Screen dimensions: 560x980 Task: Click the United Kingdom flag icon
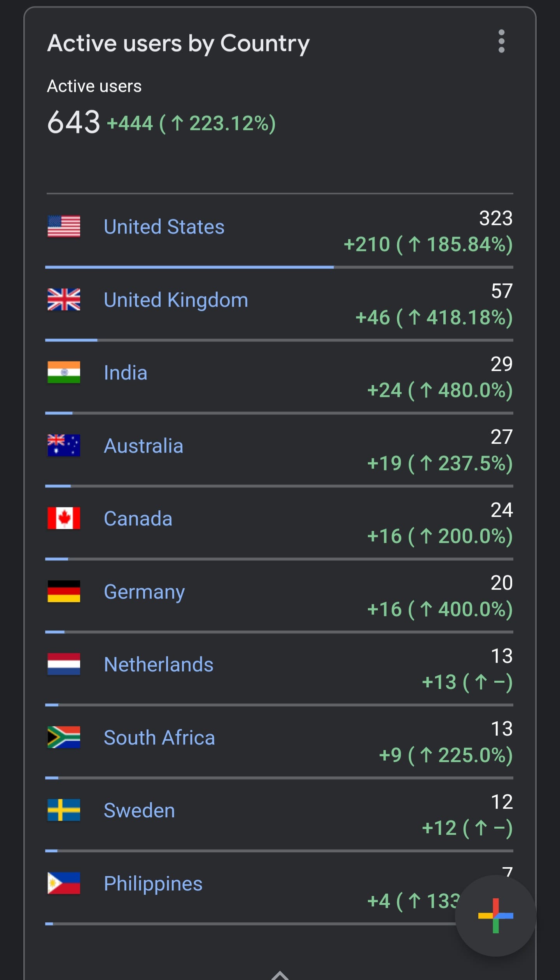pyautogui.click(x=64, y=299)
